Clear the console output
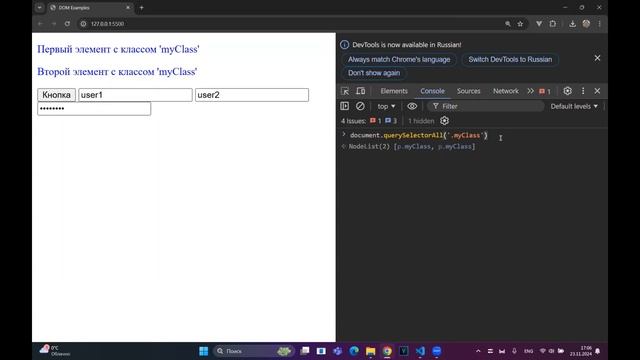Viewport: 640px width, 360px height. coord(360,106)
